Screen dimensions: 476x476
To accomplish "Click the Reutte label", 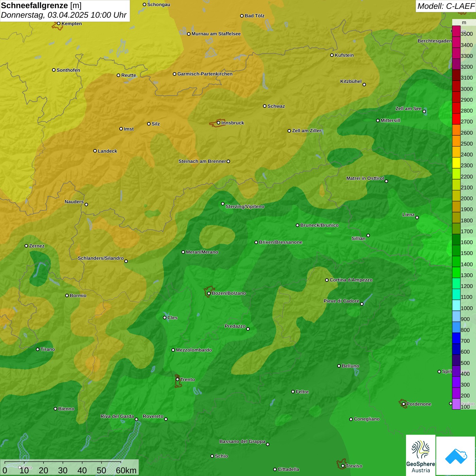I will pyautogui.click(x=129, y=75).
